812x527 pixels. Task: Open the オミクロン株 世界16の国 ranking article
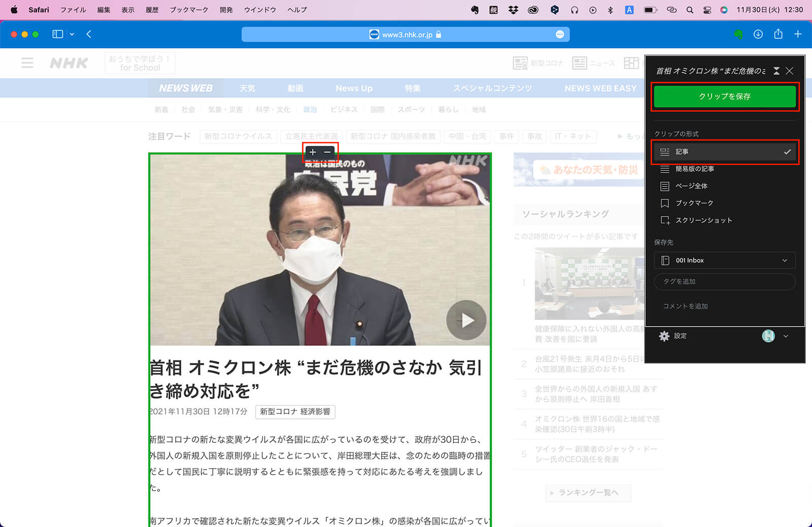pos(597,424)
